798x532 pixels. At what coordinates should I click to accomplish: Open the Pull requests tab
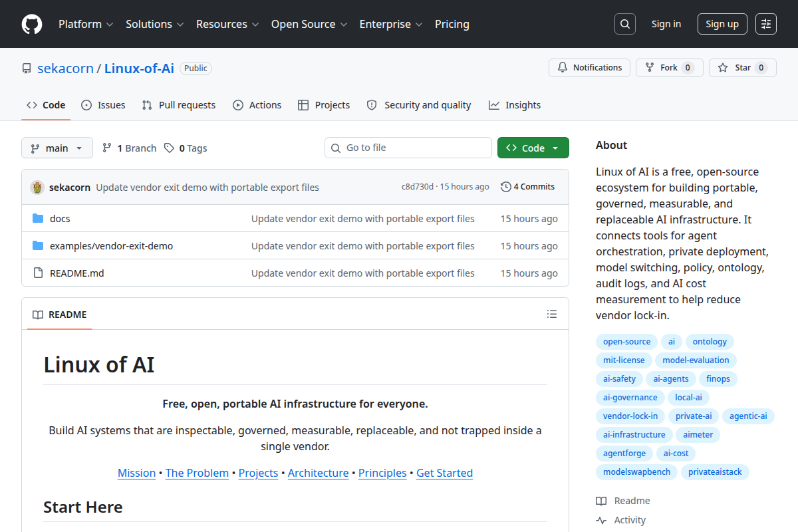tap(179, 105)
